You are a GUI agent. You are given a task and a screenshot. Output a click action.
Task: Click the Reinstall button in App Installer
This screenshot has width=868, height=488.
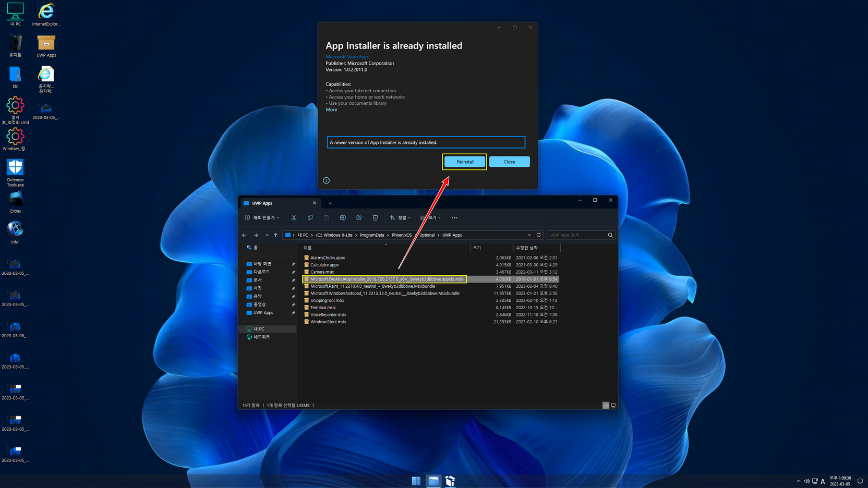click(x=465, y=162)
